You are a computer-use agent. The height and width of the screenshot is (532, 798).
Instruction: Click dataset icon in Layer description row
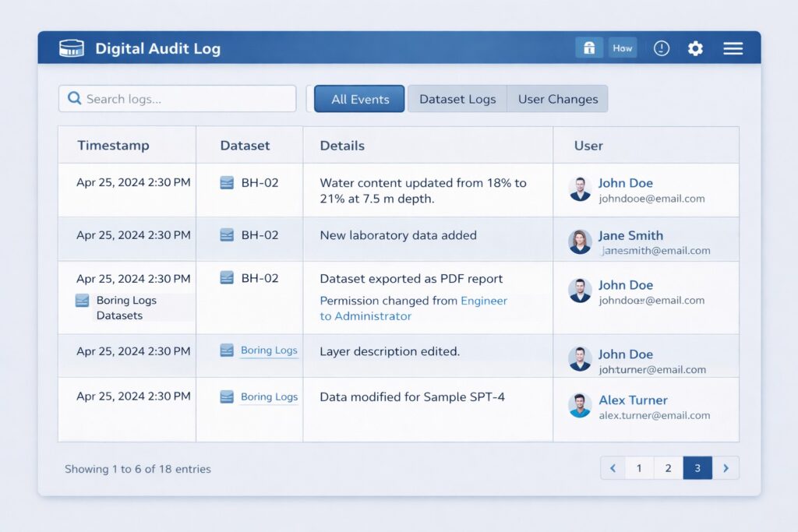[227, 351]
